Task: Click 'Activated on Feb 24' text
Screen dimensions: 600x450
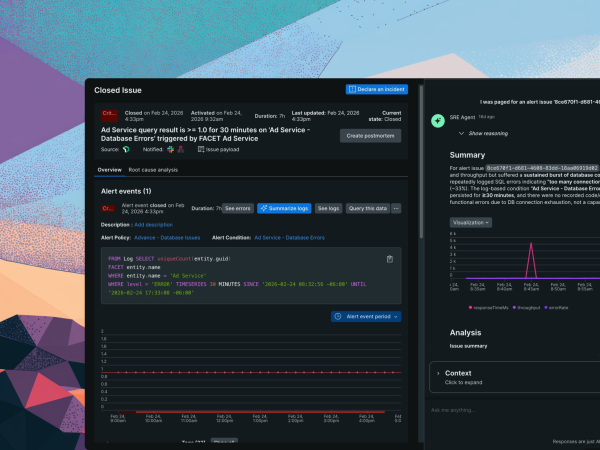Action: [217, 116]
